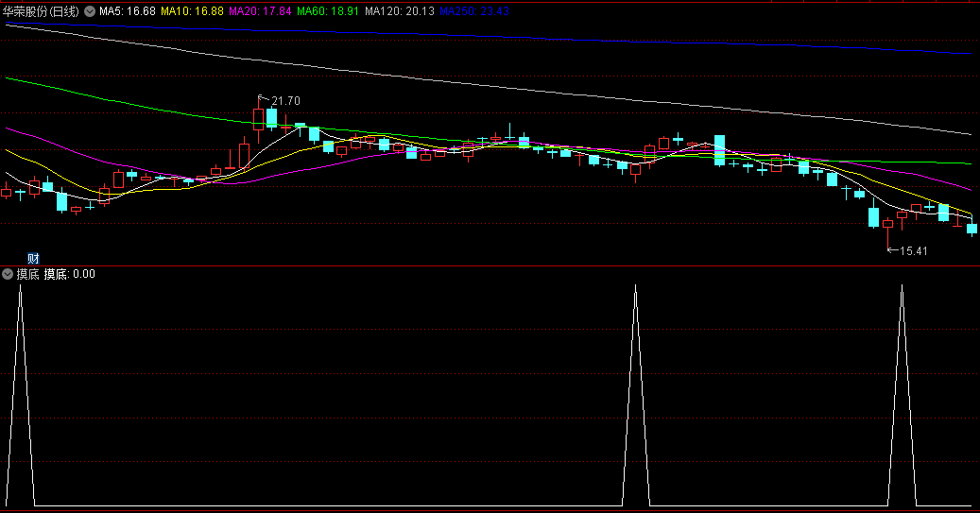Viewport: 980px width, 513px height.
Task: Select the 摸底: 0.00 indicator value
Action: click(69, 274)
